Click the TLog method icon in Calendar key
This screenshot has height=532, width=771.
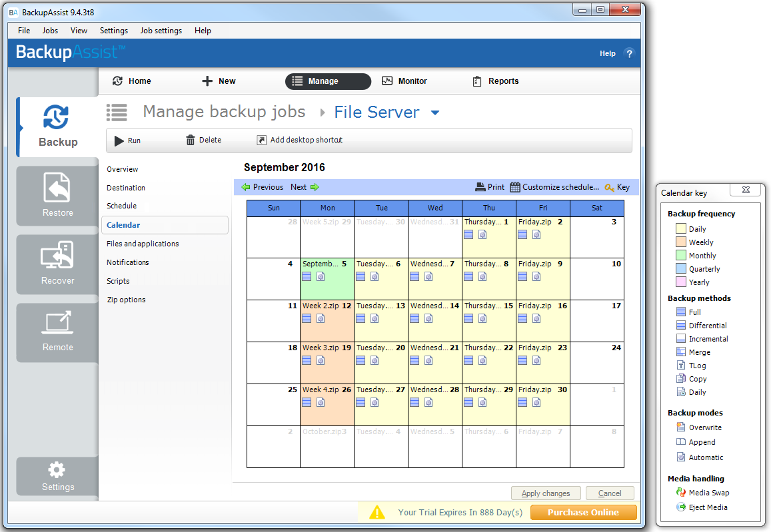681,365
